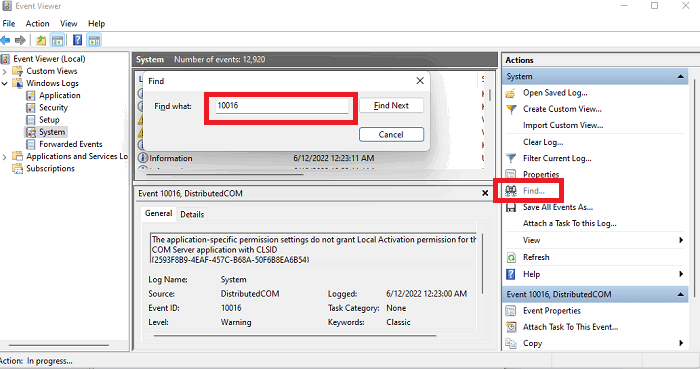Click Import Custom View action
The height and width of the screenshot is (369, 700).
click(563, 125)
